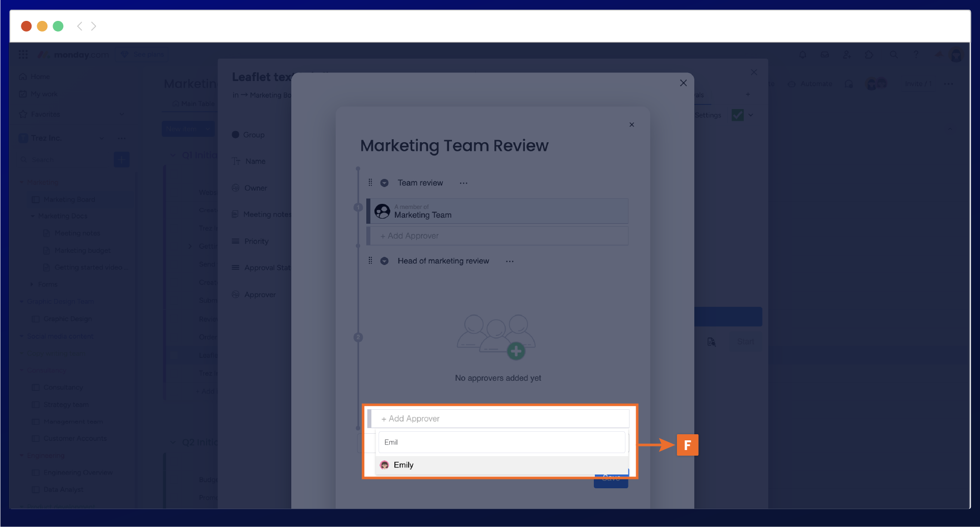Grab the drag handle beside Team review
The image size is (980, 527).
tap(370, 182)
